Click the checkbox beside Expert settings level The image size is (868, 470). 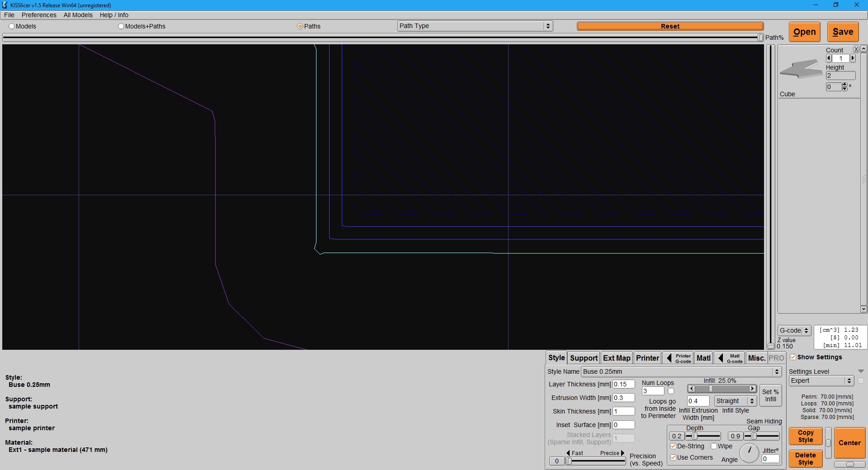[x=861, y=381]
